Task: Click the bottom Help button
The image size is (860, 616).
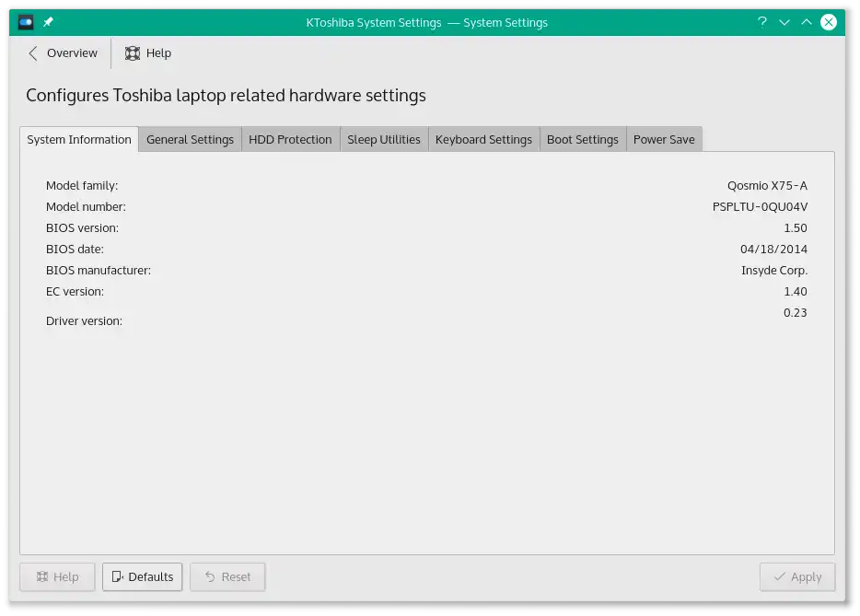Action: click(x=58, y=576)
